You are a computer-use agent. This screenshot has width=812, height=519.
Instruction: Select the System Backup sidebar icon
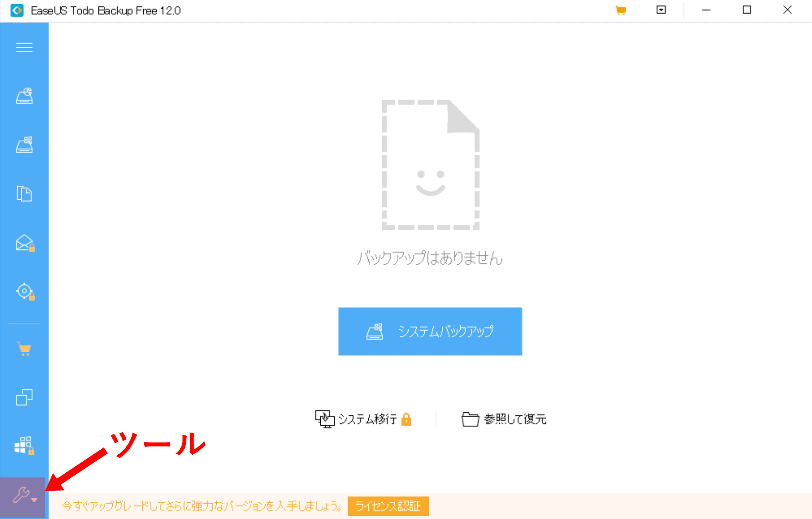pos(24,145)
